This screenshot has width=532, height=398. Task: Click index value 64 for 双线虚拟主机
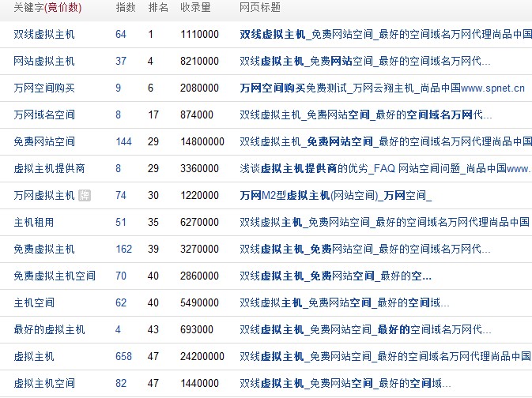[121, 34]
